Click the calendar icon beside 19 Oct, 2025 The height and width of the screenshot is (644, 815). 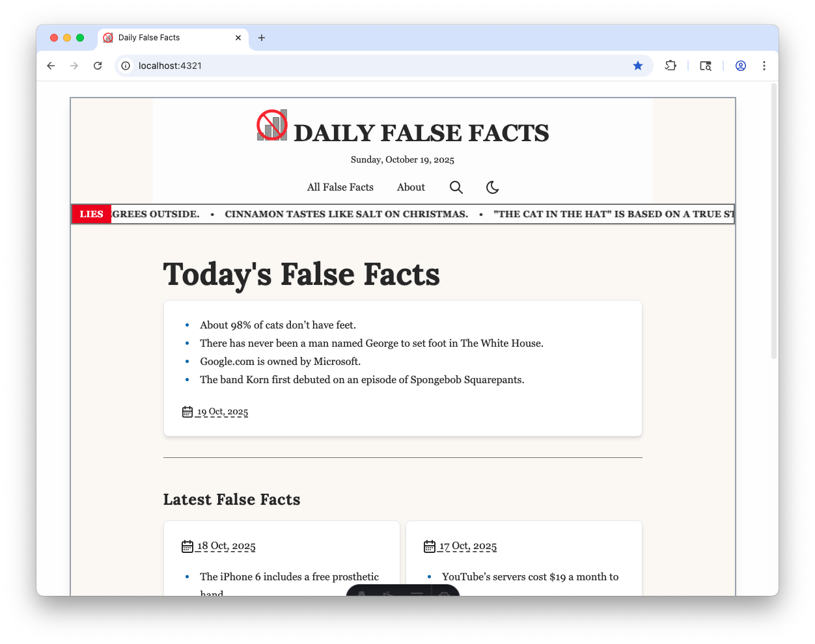click(187, 411)
